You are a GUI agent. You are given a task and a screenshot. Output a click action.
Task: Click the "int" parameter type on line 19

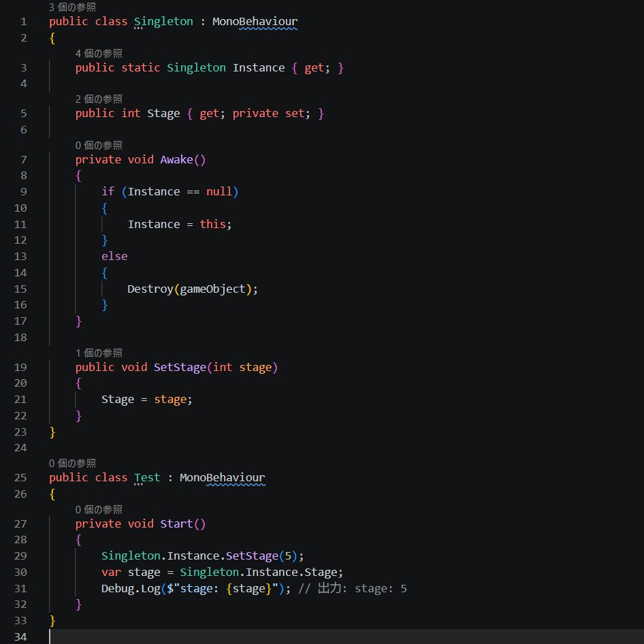tap(223, 367)
